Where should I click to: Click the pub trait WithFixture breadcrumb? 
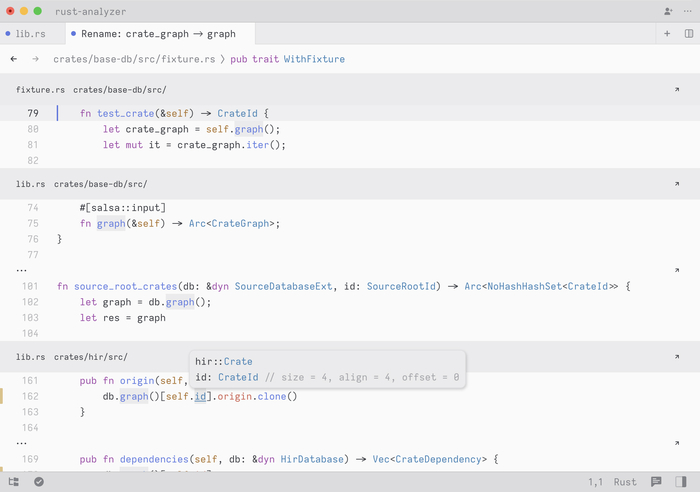coord(288,59)
